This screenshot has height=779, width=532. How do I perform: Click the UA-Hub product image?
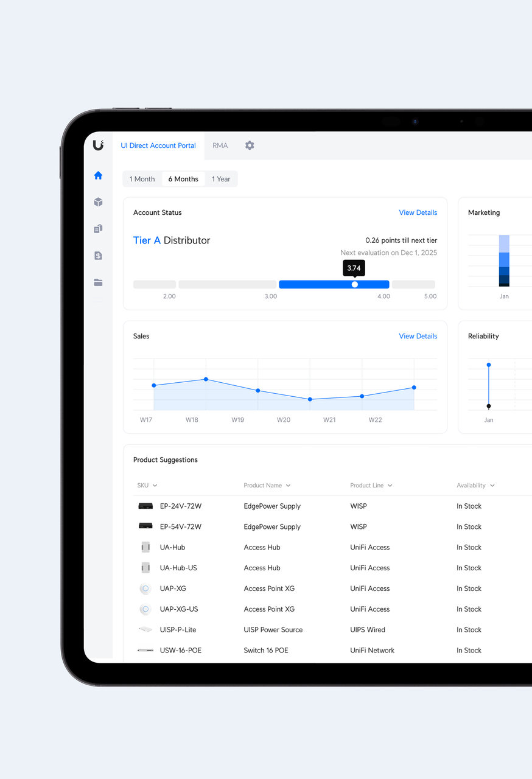145,547
